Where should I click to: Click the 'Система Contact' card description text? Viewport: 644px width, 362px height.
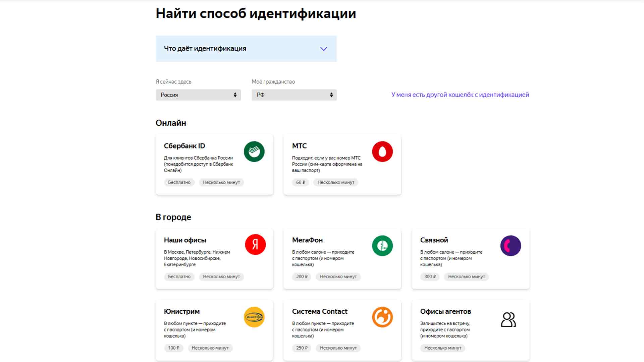[323, 330]
